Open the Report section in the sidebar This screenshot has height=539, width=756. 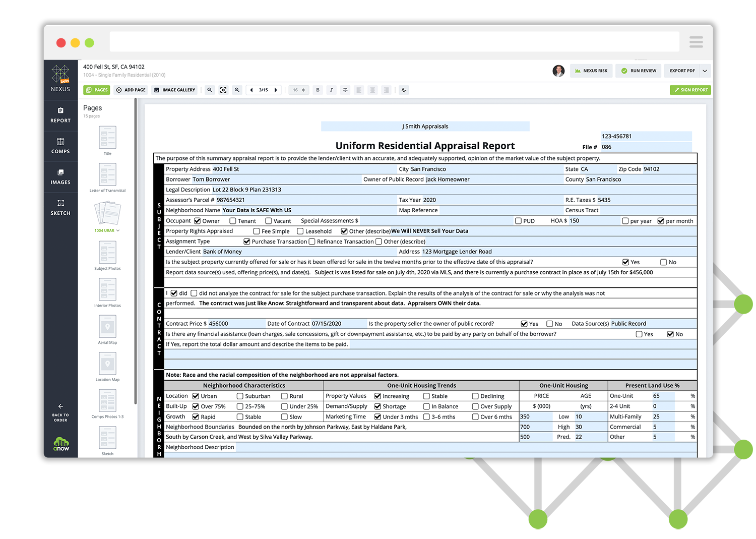pos(60,115)
